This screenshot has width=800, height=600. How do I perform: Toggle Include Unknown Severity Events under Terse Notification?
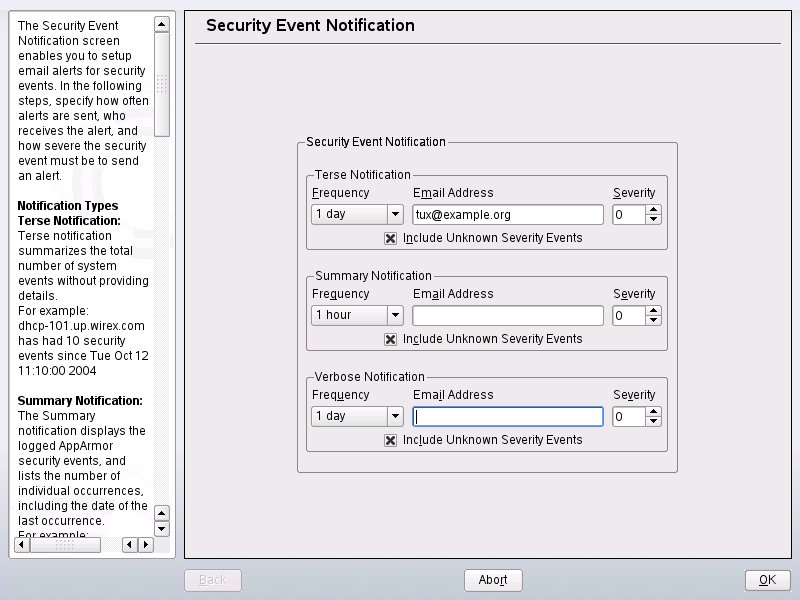[x=390, y=237]
